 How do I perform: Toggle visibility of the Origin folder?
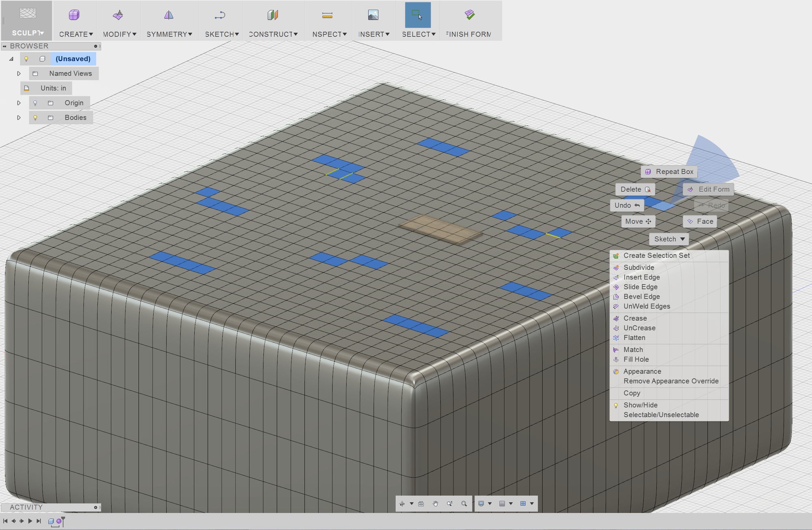click(x=35, y=102)
